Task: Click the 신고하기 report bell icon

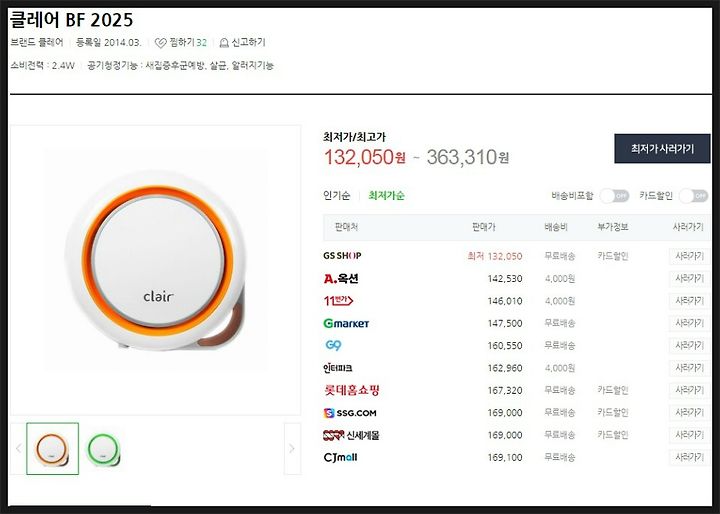Action: [224, 43]
